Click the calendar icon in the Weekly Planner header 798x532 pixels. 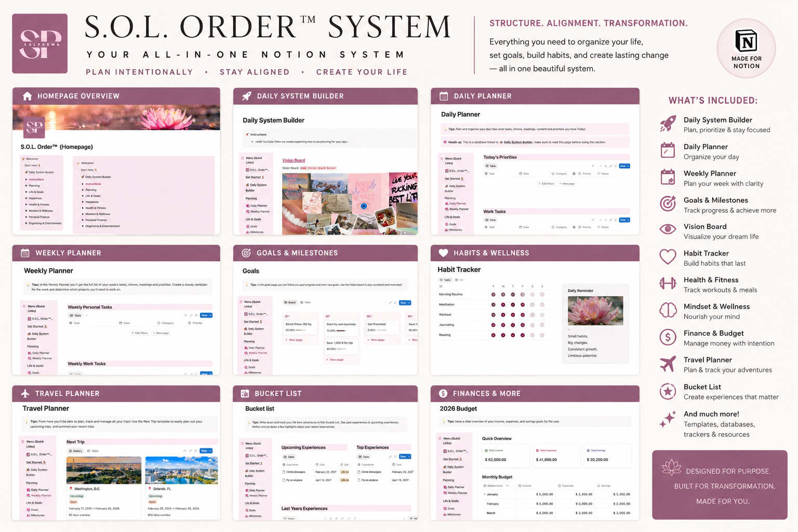coord(25,253)
